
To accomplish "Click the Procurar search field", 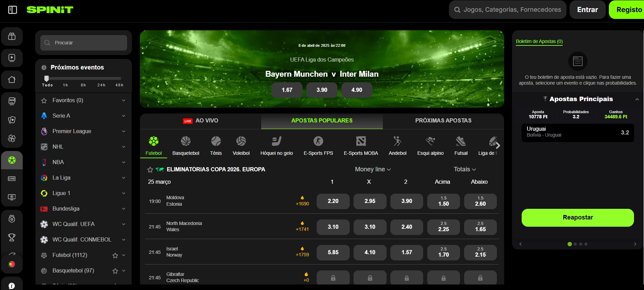I will point(84,43).
